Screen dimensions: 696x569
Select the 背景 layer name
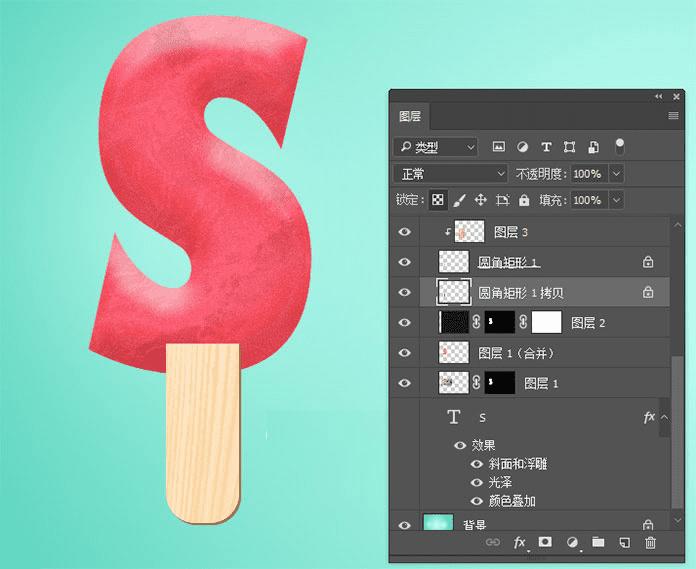pos(475,525)
